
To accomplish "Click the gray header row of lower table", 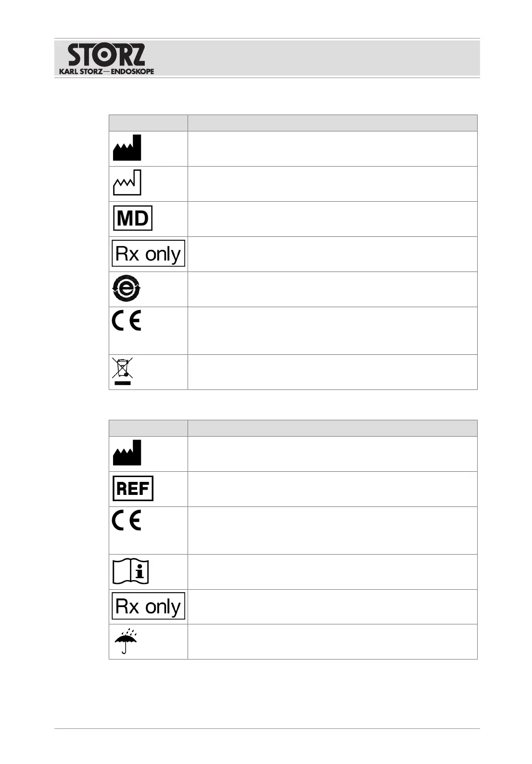I will (x=293, y=428).
